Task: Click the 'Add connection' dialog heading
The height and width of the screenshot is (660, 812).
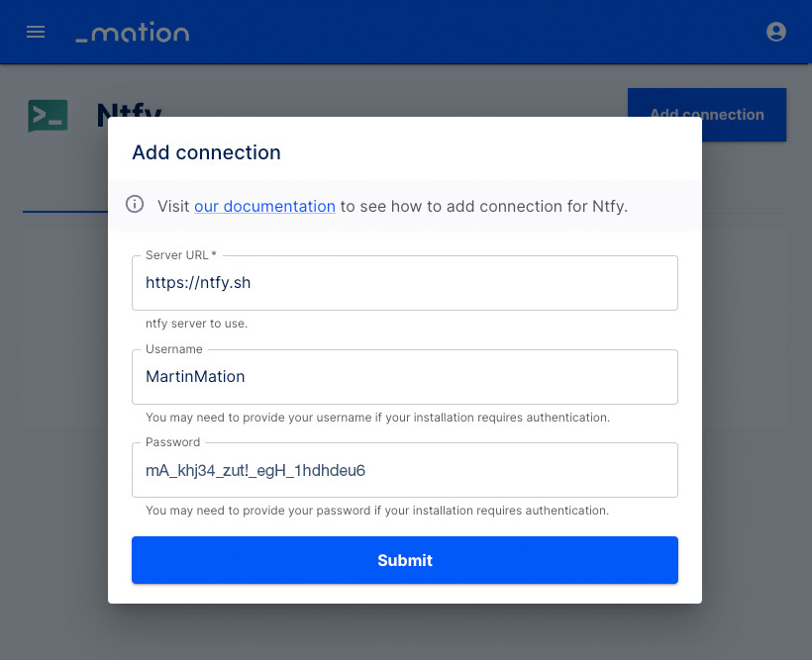Action: click(x=206, y=152)
